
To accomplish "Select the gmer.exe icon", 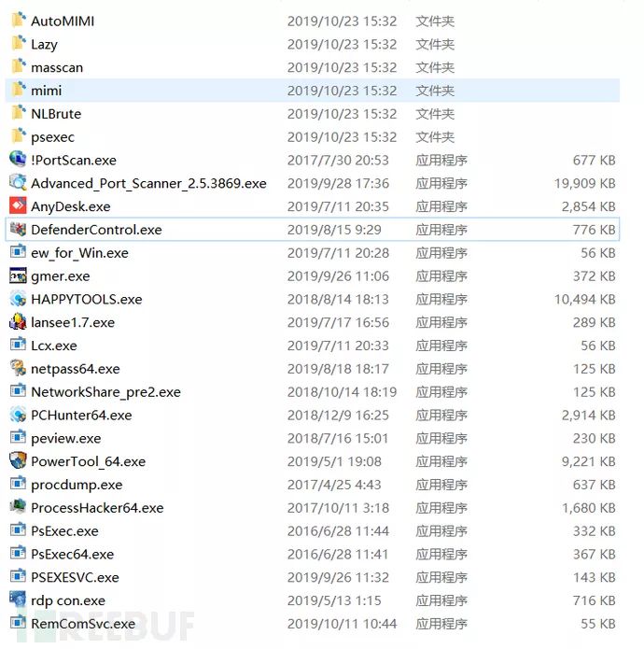I will coord(18,275).
